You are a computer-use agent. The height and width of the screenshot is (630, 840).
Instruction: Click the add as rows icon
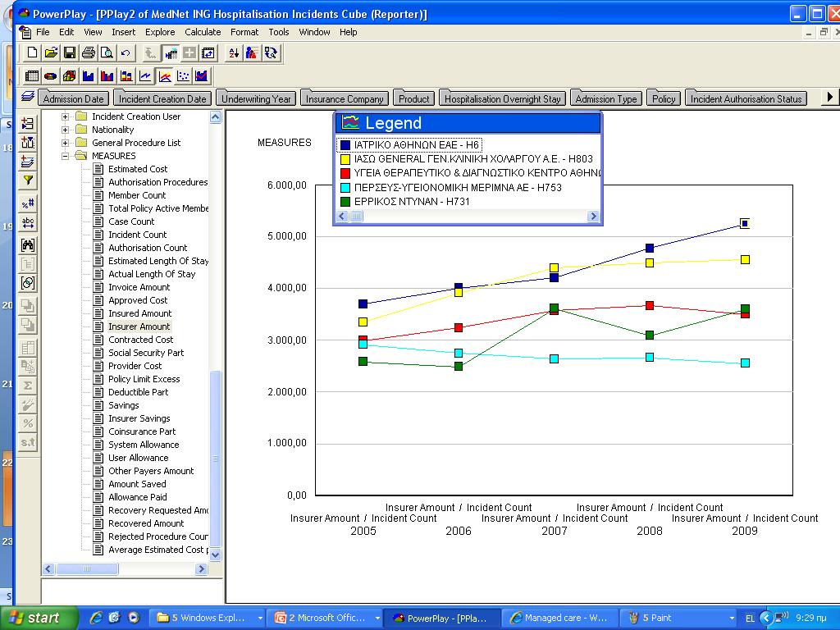click(28, 123)
